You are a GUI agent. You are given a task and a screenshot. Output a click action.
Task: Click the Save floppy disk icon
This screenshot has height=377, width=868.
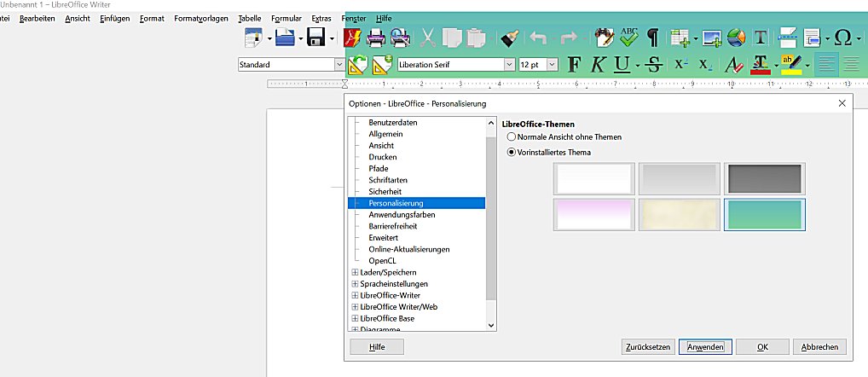[316, 38]
